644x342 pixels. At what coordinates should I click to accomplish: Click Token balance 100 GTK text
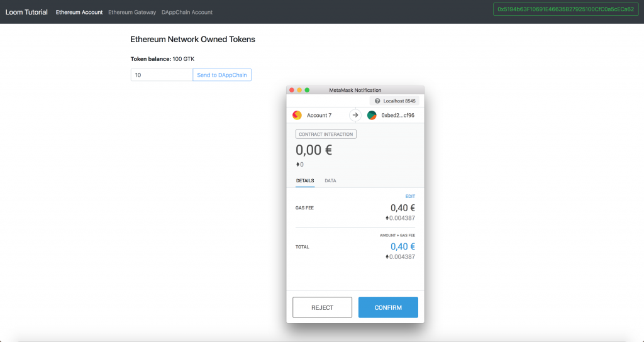pyautogui.click(x=163, y=59)
